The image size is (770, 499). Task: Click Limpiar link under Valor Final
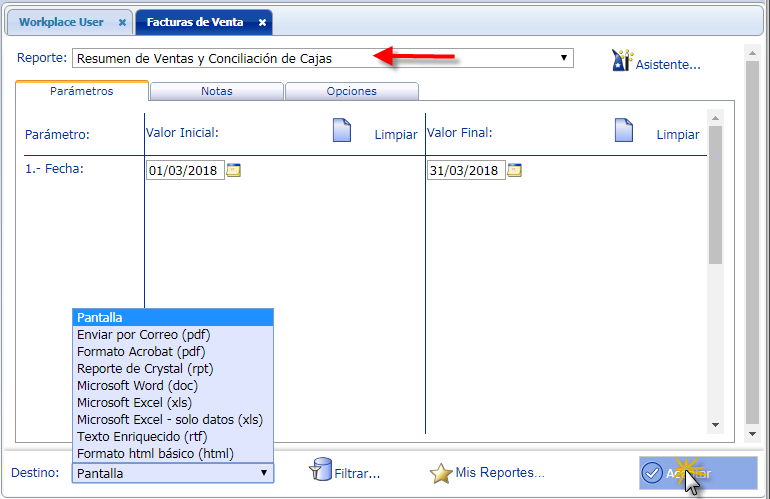[x=678, y=135]
